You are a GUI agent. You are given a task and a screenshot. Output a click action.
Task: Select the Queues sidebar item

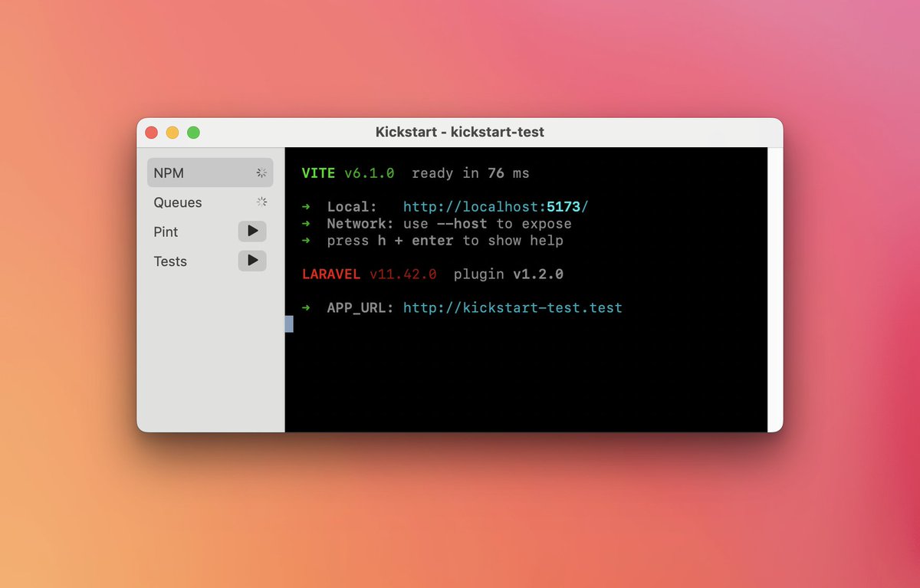coord(210,202)
